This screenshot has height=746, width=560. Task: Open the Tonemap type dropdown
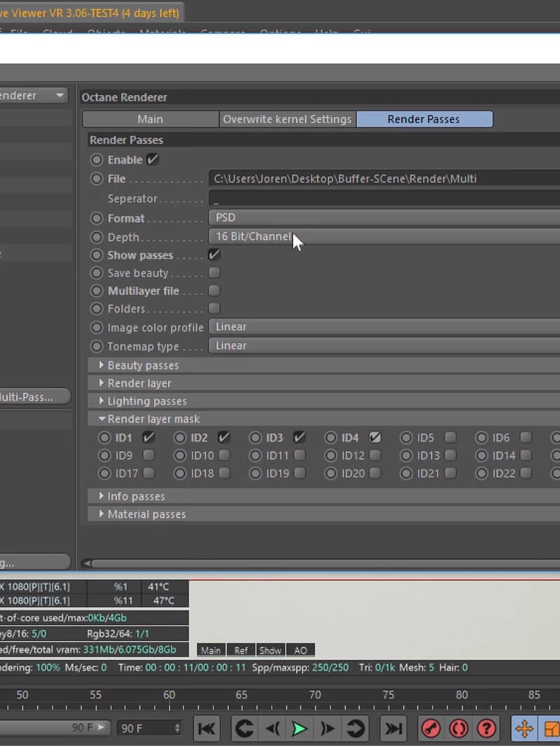pos(384,346)
